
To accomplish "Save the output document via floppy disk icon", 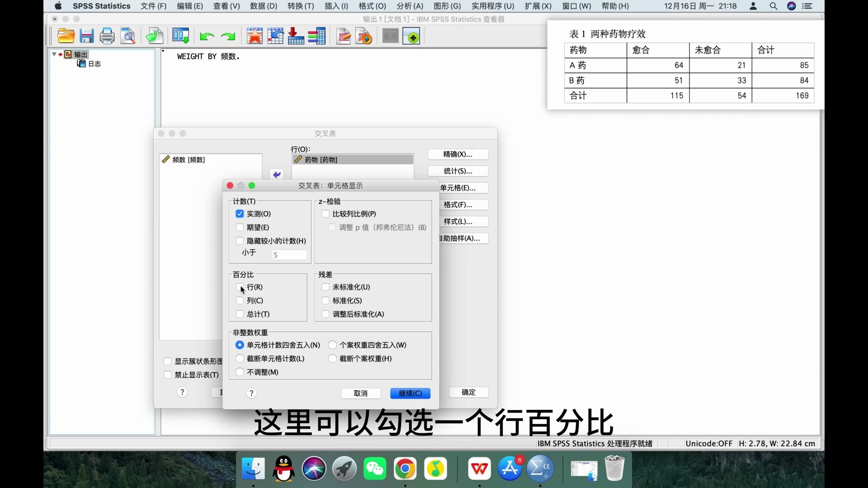I will pyautogui.click(x=87, y=36).
